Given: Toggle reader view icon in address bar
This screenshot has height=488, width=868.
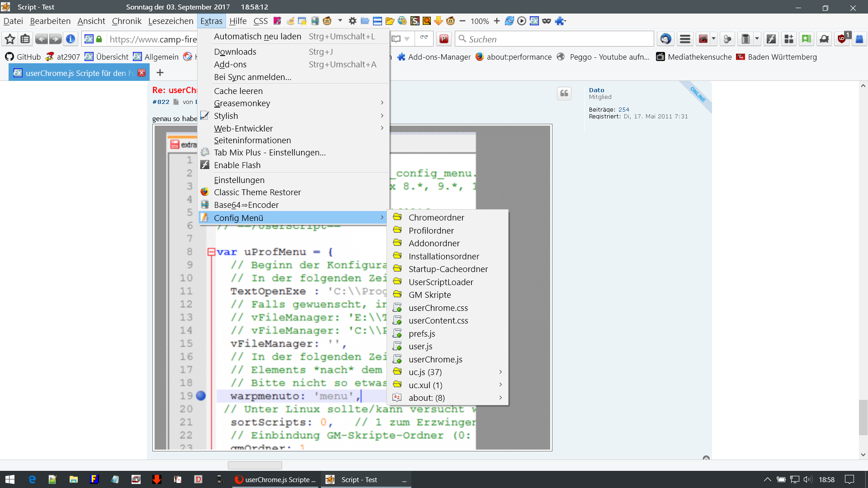Looking at the screenshot, I should point(396,39).
